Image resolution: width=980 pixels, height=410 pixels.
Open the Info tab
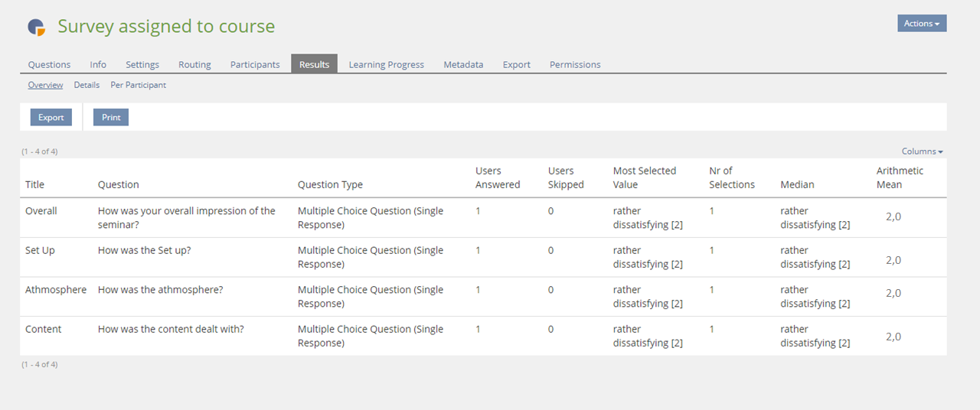click(x=98, y=65)
